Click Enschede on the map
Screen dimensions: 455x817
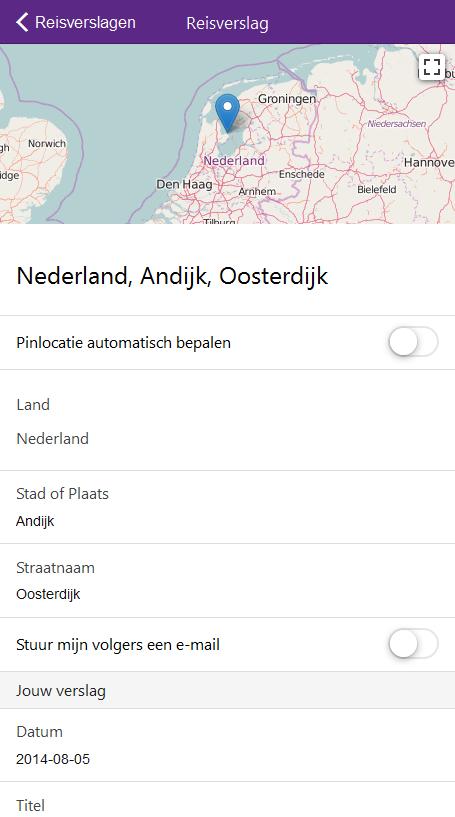302,174
